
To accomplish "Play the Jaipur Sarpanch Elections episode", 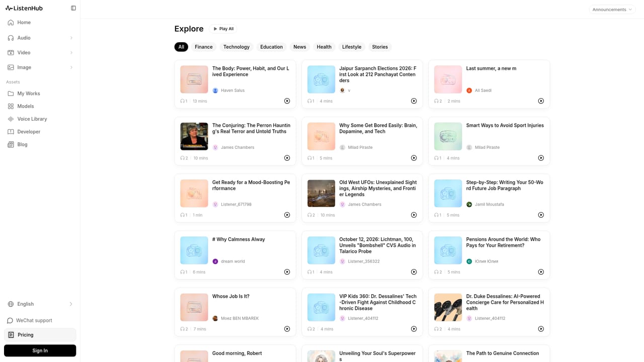I will 414,101.
